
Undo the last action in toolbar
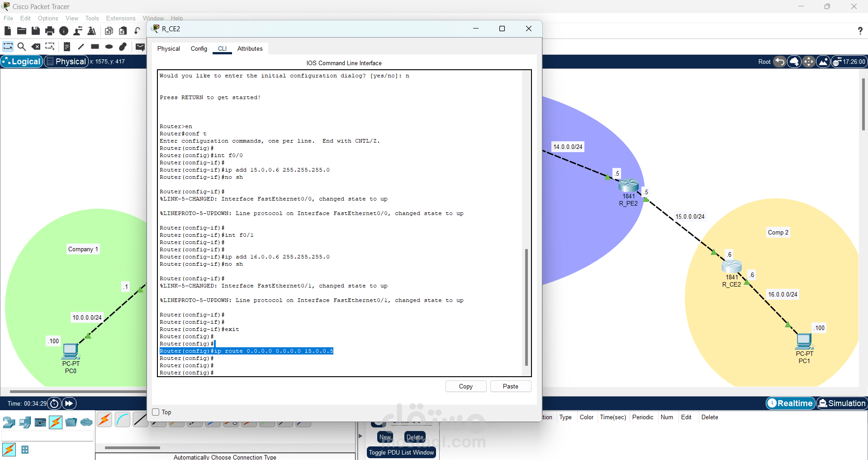(x=137, y=31)
